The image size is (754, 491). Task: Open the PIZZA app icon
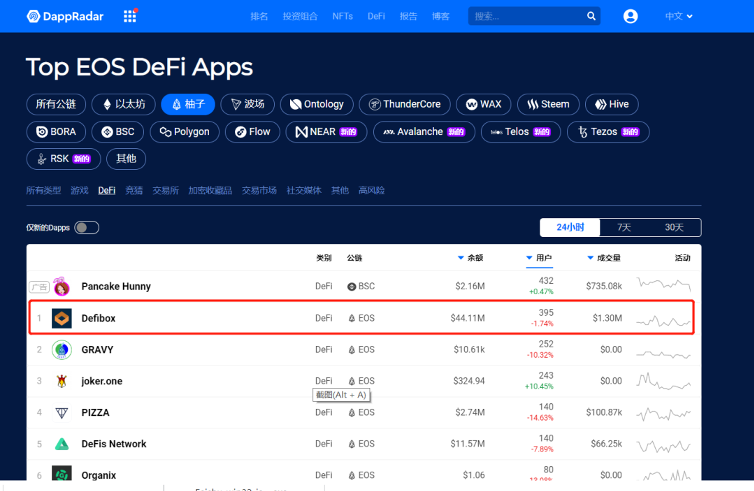point(62,413)
